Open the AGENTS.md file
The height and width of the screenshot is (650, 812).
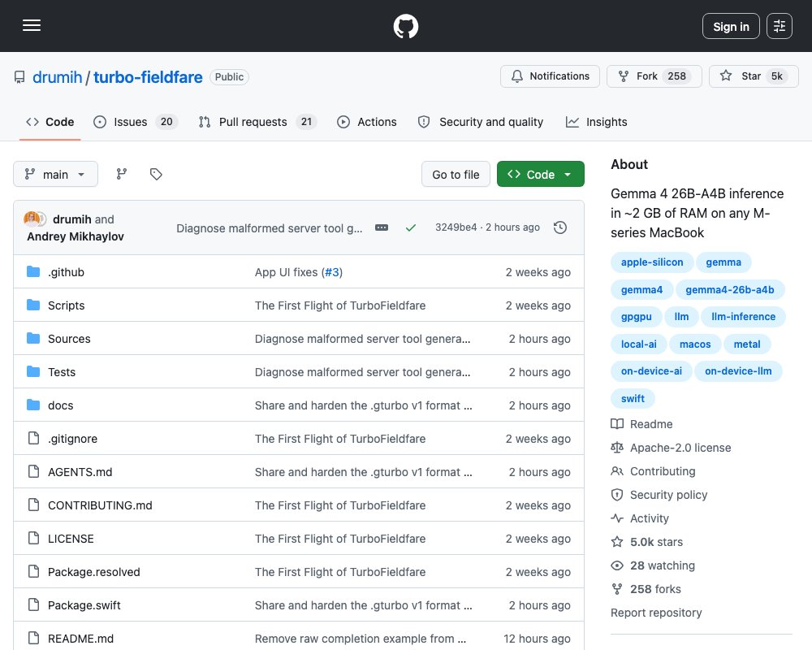tap(80, 472)
